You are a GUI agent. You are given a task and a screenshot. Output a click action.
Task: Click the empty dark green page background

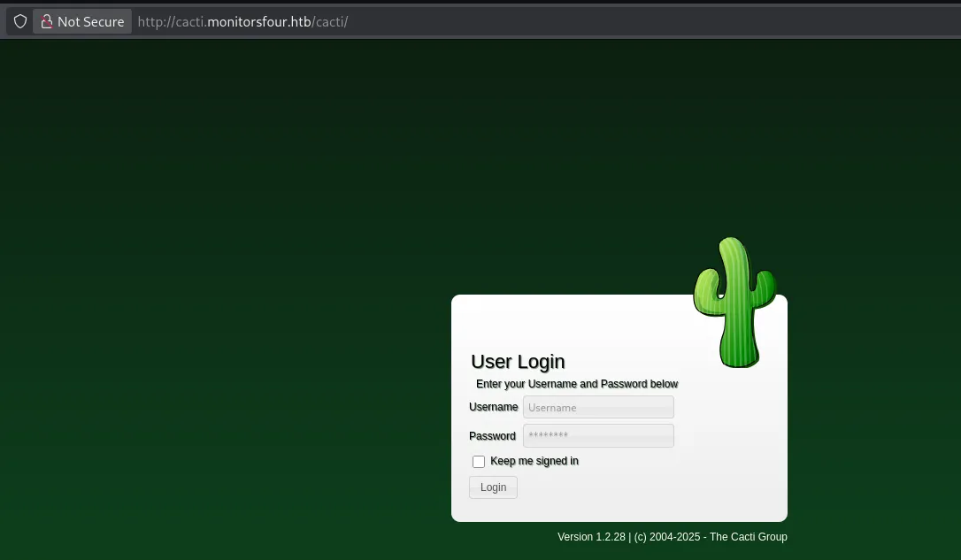(x=221, y=265)
